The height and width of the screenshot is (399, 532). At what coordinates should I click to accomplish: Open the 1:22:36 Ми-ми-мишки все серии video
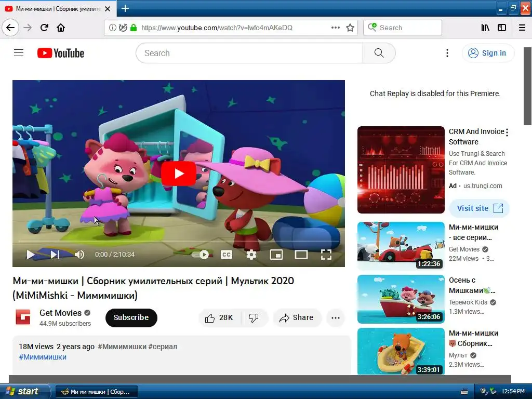pos(401,246)
